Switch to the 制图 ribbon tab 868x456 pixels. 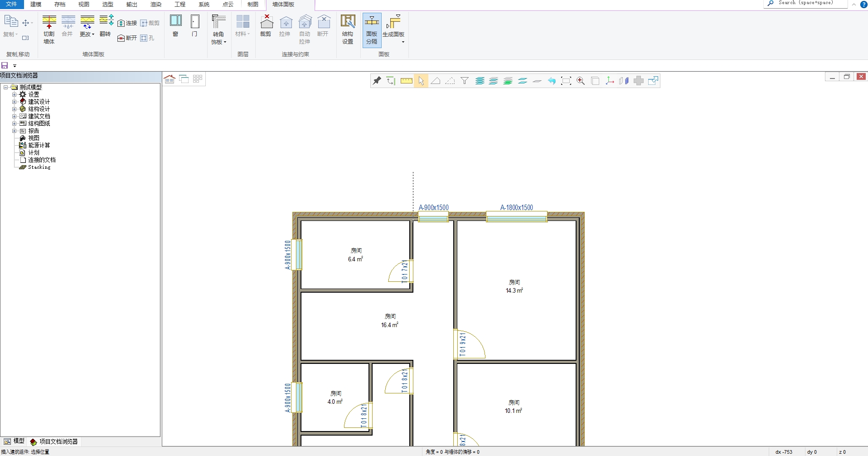(x=252, y=4)
